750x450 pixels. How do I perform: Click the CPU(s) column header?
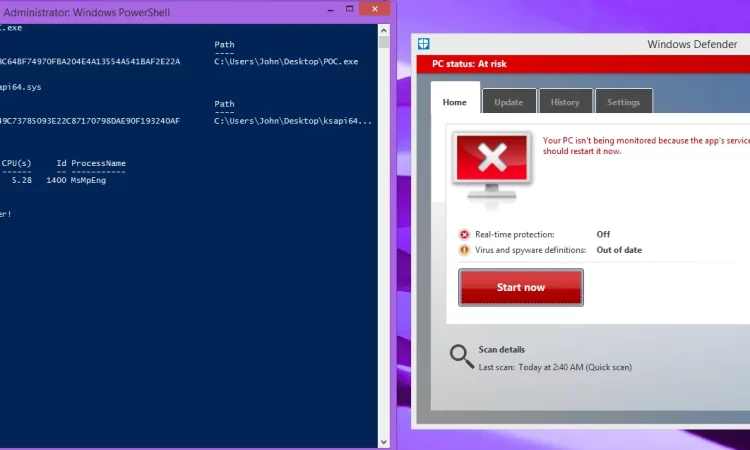click(16, 163)
